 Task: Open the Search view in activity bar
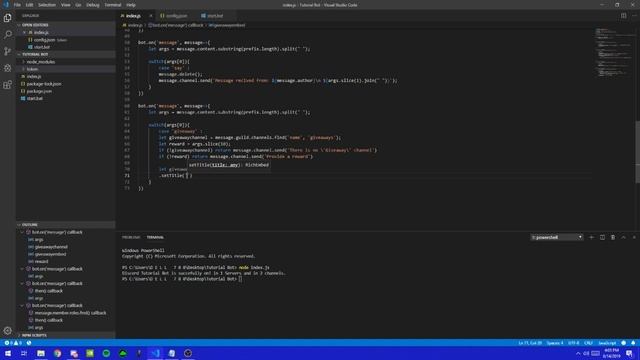[x=7, y=35]
